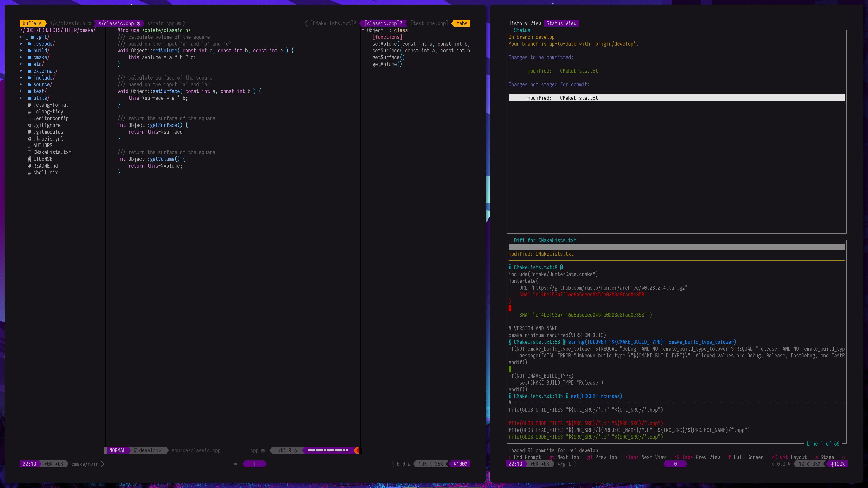Select the Status View tab
This screenshot has width=868, height=488.
(x=561, y=23)
